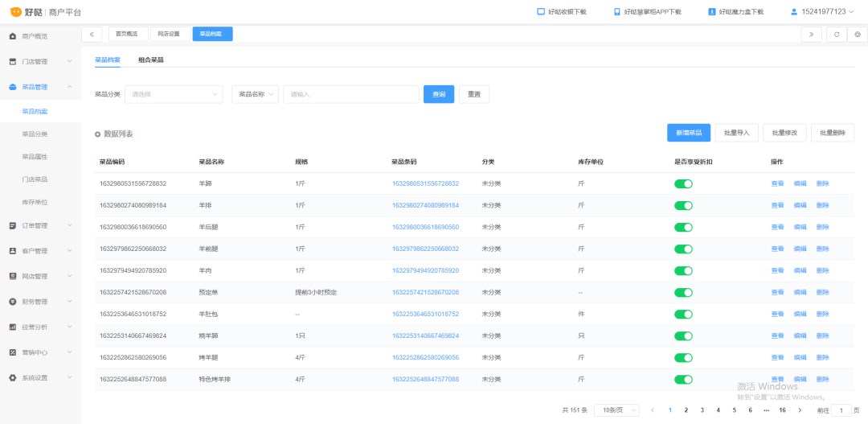This screenshot has width=868, height=424.
Task: Click the 前往 page number input box
Action: click(x=841, y=410)
